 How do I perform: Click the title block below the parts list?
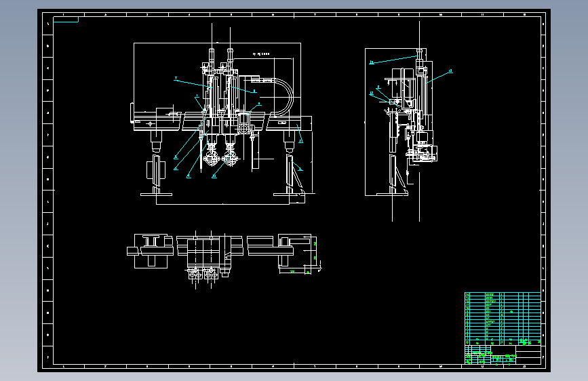coord(503,355)
